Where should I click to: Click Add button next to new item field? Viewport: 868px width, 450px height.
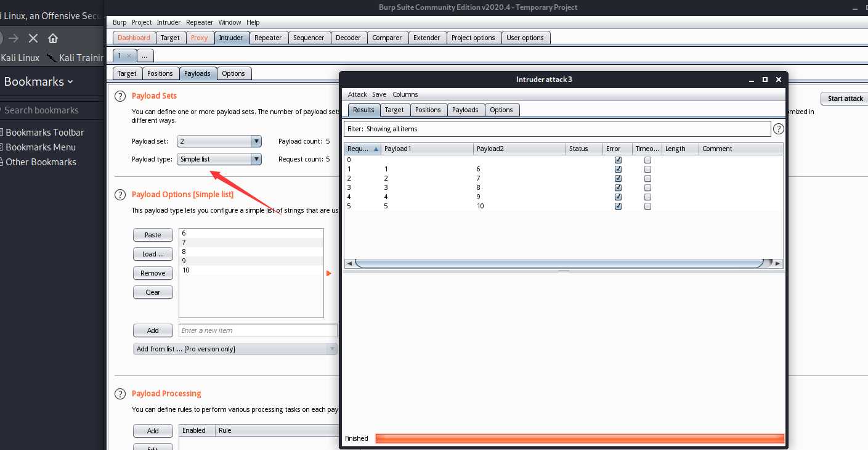tap(153, 330)
